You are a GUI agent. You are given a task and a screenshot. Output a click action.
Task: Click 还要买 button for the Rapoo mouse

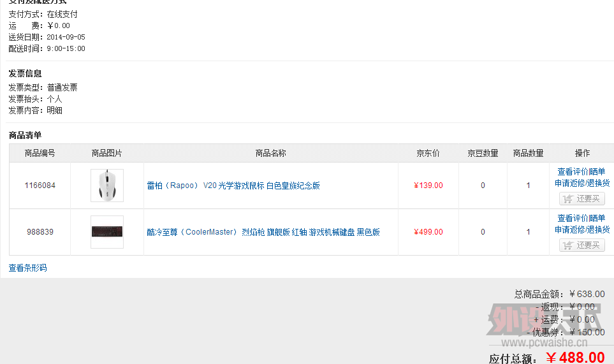pos(582,199)
